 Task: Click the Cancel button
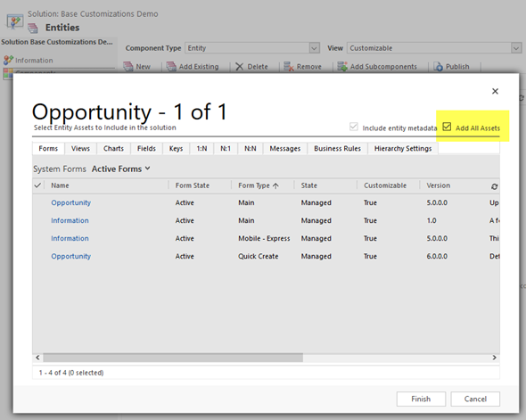[x=475, y=399]
